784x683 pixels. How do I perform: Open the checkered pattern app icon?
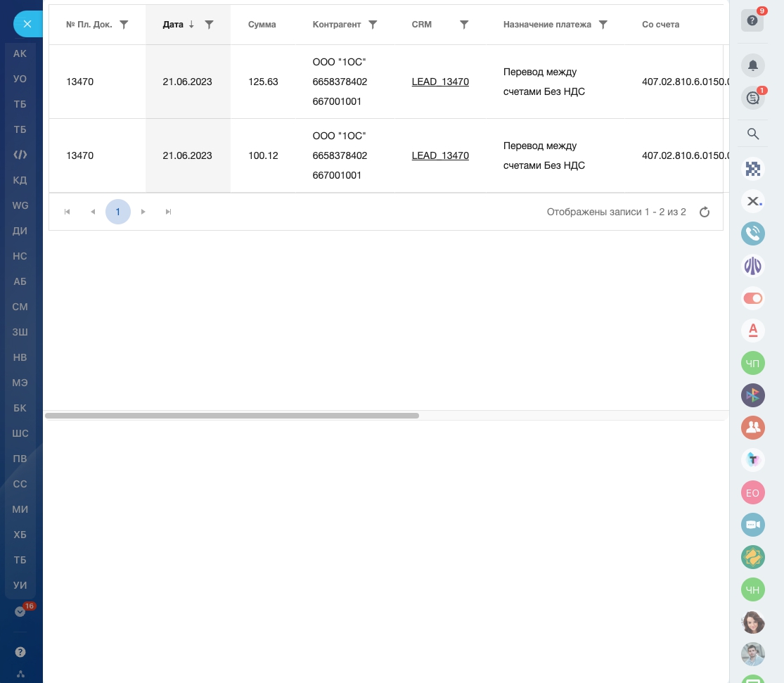[x=753, y=169]
